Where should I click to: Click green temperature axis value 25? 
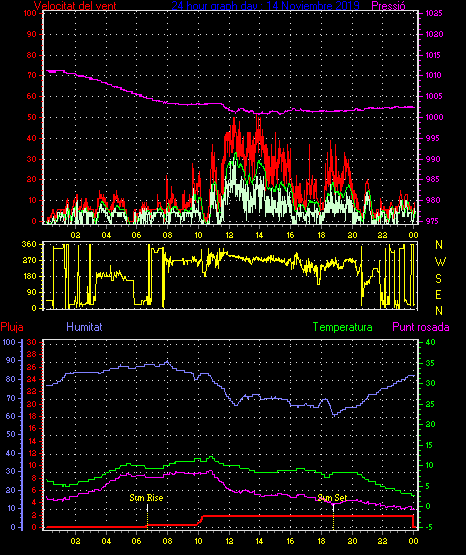click(x=430, y=404)
